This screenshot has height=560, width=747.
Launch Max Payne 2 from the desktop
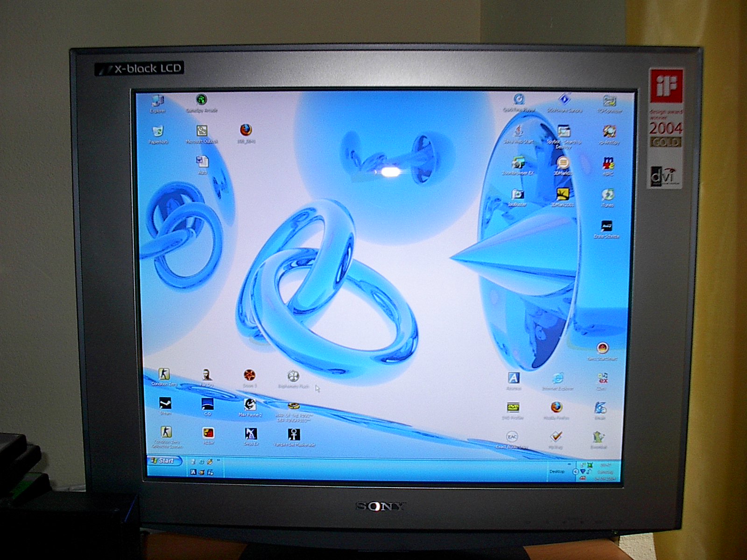pos(250,405)
